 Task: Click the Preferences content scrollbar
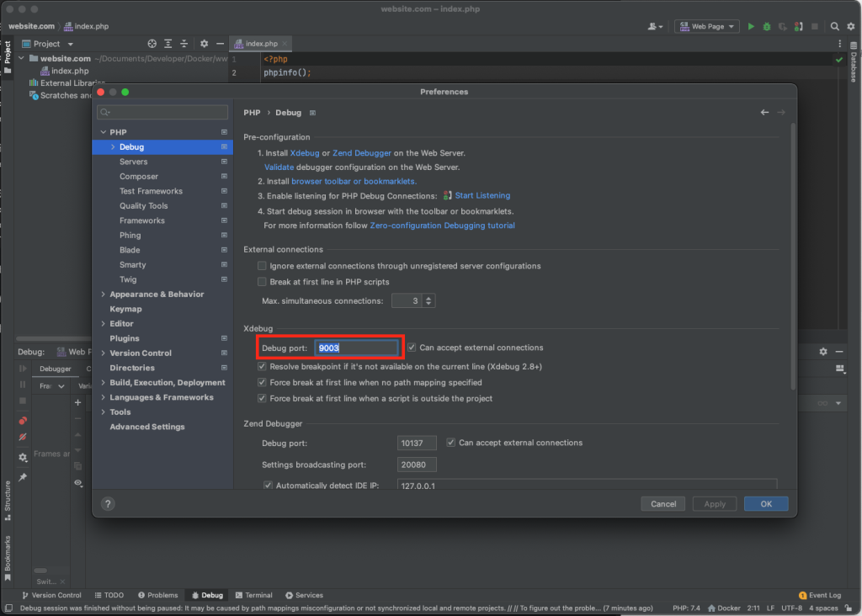(x=793, y=257)
